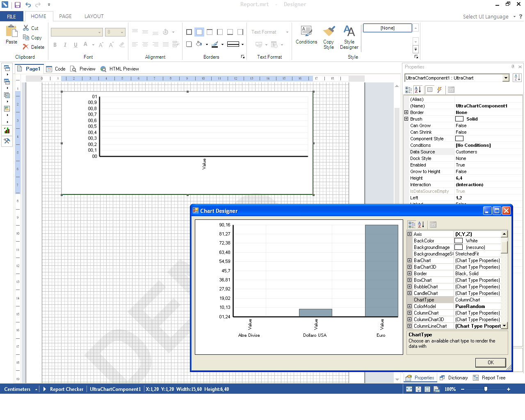Click the BackColor White swatch in Chart Designer
The height and width of the screenshot is (420, 525).
click(459, 241)
